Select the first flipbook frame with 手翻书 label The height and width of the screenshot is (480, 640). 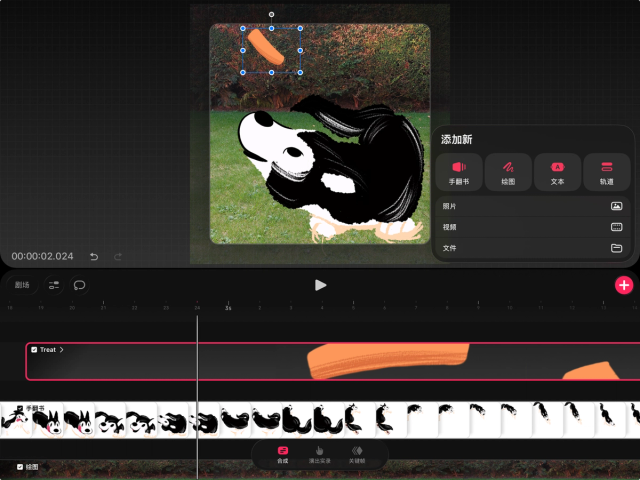coord(16,420)
